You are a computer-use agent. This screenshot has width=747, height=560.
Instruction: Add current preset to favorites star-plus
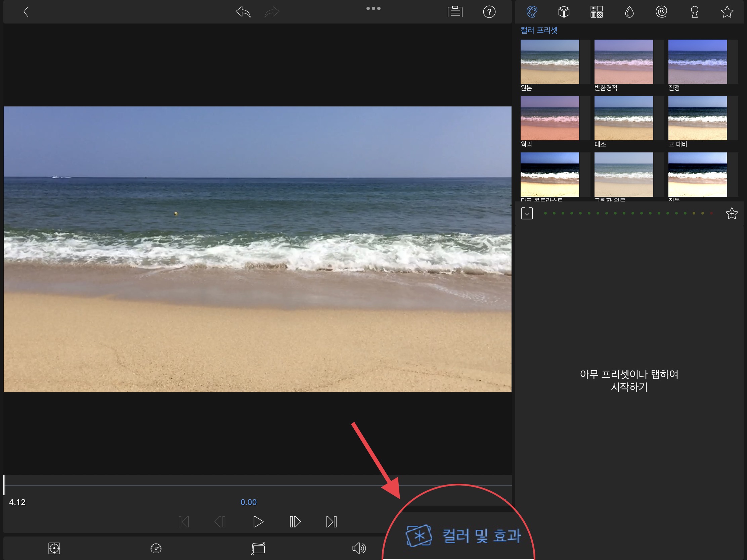click(732, 213)
